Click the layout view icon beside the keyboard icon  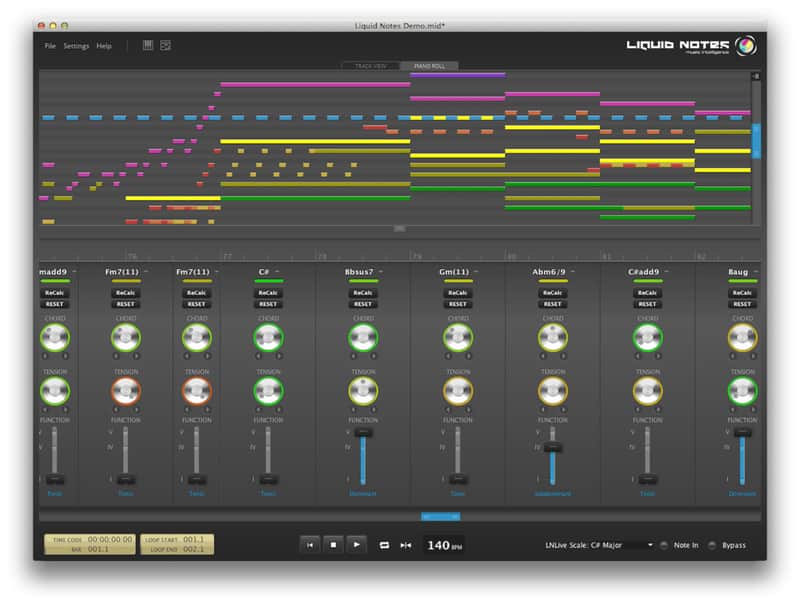click(x=165, y=45)
